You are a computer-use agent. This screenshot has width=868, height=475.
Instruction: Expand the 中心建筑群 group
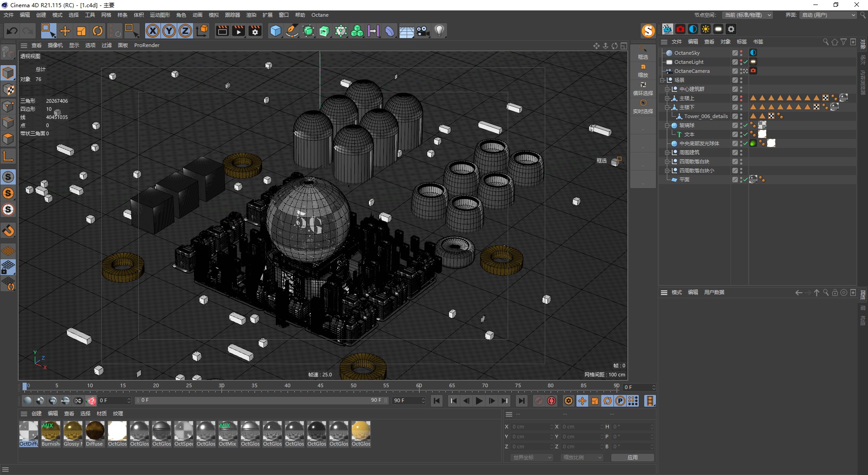pyautogui.click(x=667, y=89)
